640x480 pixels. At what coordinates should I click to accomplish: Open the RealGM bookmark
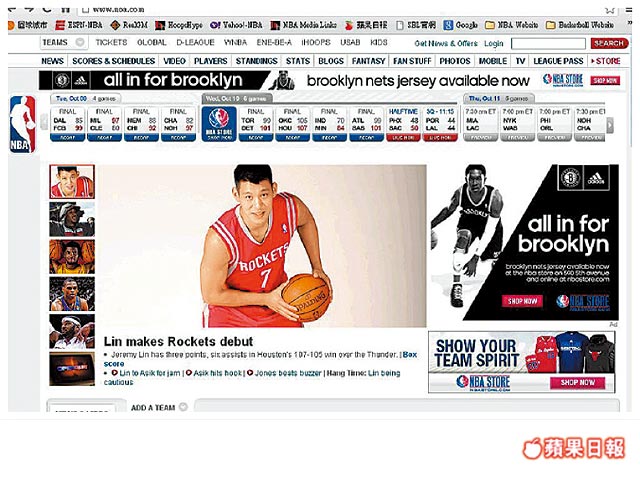tap(129, 25)
